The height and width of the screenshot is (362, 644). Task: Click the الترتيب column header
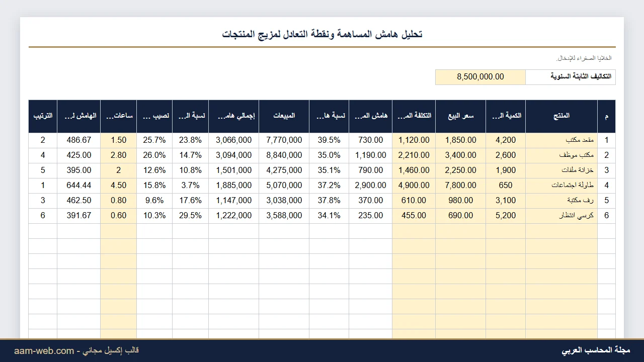coord(43,116)
